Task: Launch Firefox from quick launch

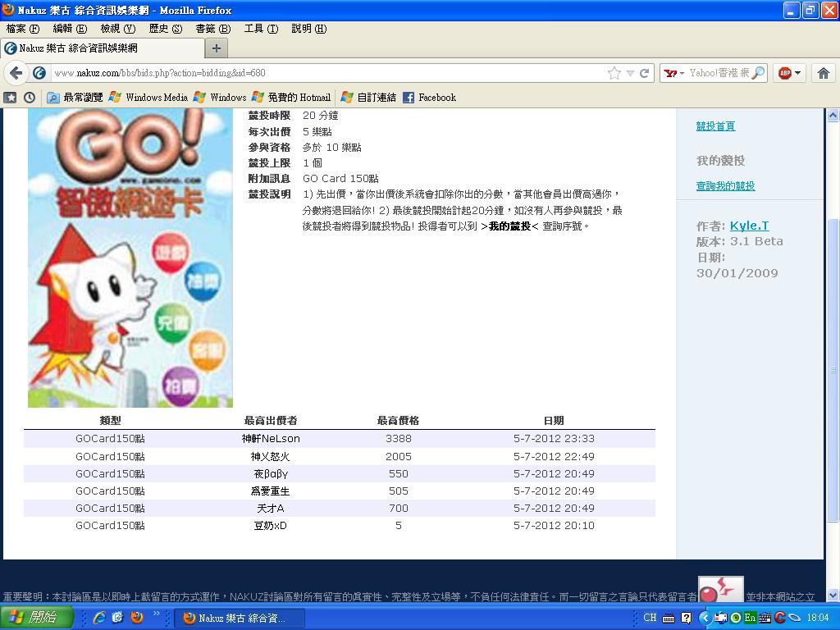Action: click(x=137, y=618)
